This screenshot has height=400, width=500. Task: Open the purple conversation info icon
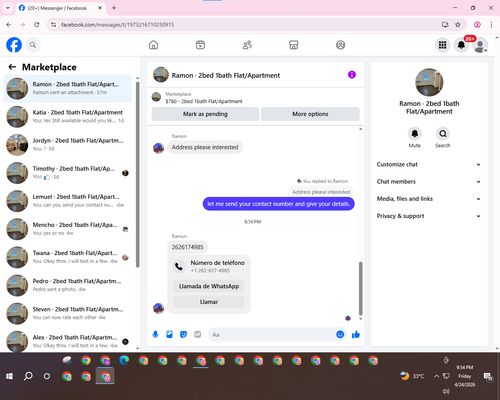[x=352, y=75]
